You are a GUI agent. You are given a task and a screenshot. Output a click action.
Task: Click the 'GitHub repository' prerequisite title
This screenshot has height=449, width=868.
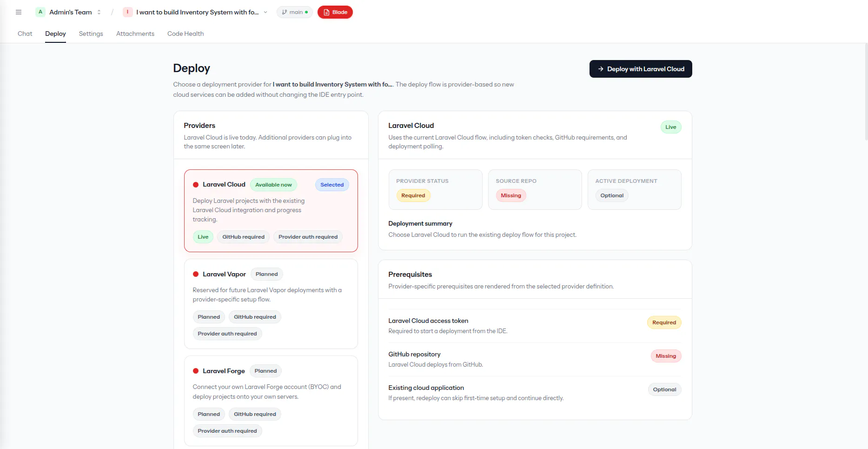tap(414, 354)
